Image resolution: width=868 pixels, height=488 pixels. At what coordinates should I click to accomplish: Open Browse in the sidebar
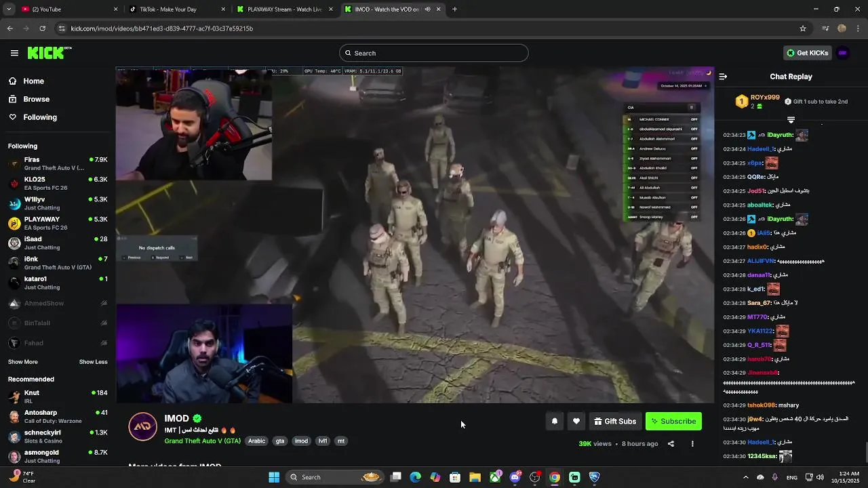point(36,99)
